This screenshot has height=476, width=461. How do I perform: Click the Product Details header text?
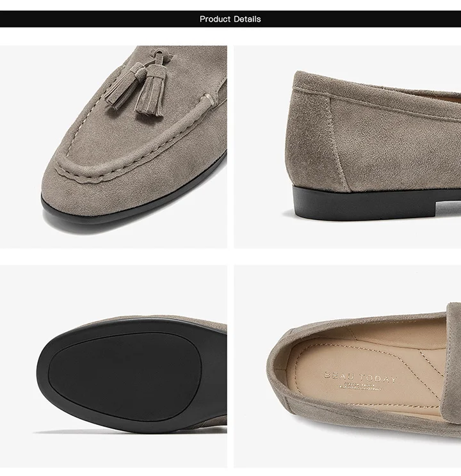230,19
